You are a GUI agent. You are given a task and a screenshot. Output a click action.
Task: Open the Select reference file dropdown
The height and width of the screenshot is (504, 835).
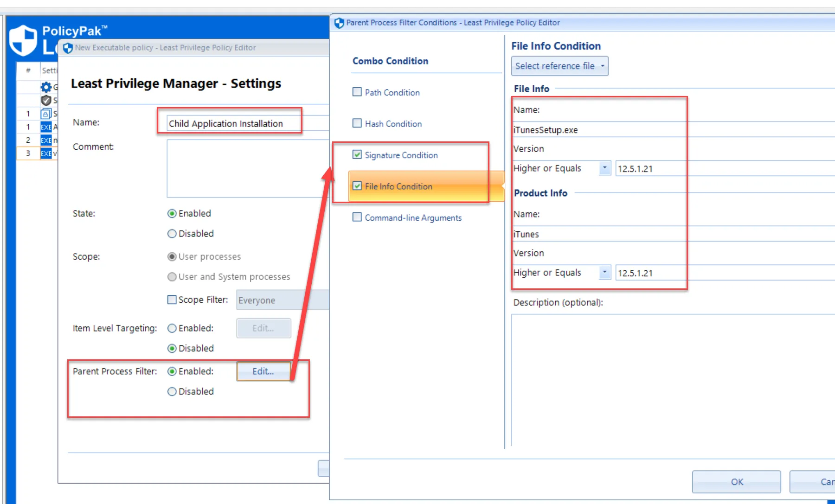(559, 66)
